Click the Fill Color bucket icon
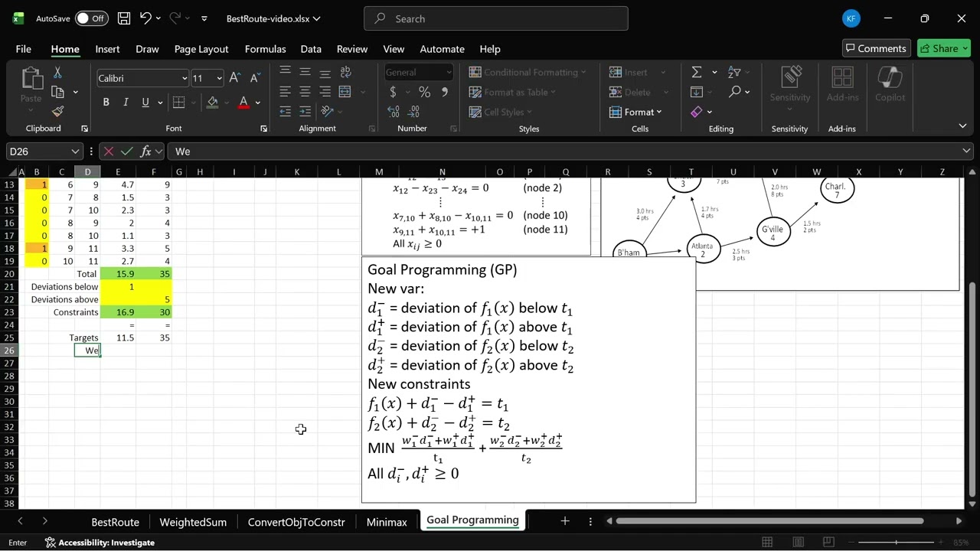The width and height of the screenshot is (980, 551). click(x=213, y=102)
